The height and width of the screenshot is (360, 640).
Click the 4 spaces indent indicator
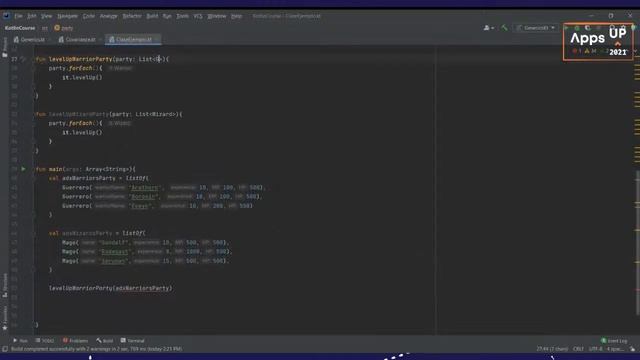click(x=615, y=349)
